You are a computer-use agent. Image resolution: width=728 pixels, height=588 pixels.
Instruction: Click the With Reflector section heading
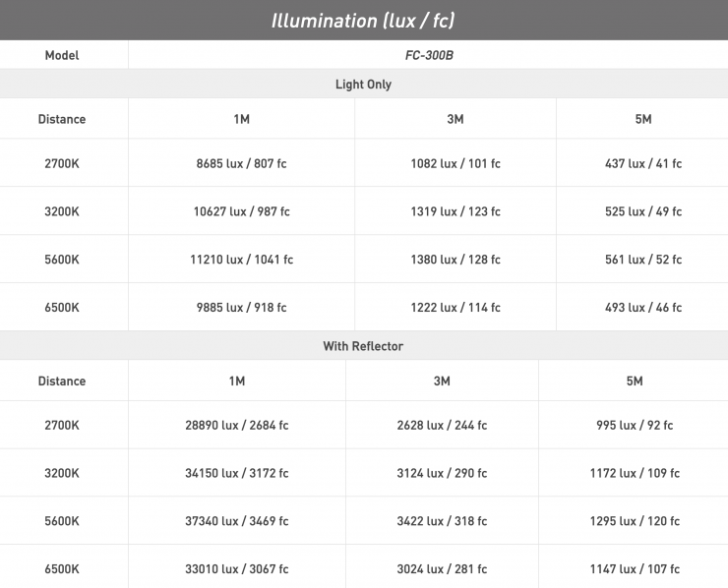pos(363,346)
